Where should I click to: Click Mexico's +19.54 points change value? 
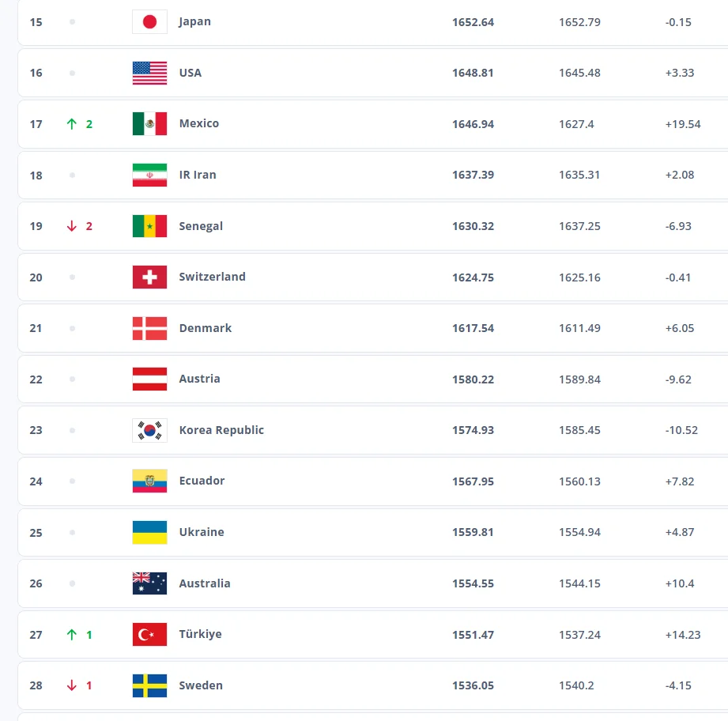click(x=683, y=124)
